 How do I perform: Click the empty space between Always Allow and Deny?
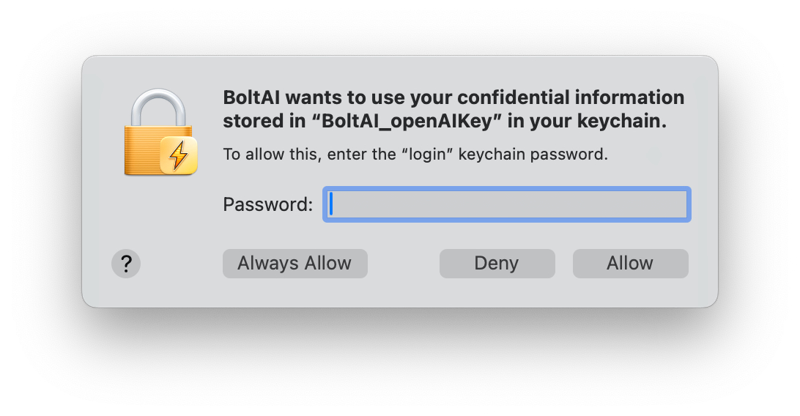tap(404, 264)
